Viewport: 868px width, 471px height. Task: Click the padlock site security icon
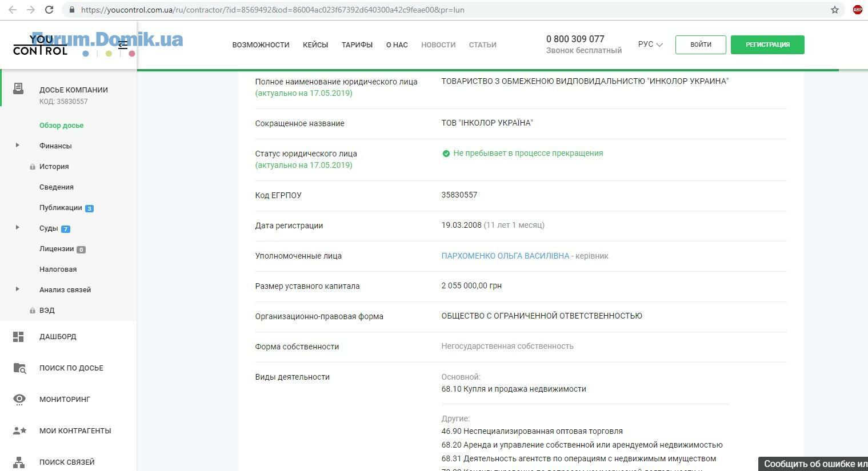[x=71, y=10]
